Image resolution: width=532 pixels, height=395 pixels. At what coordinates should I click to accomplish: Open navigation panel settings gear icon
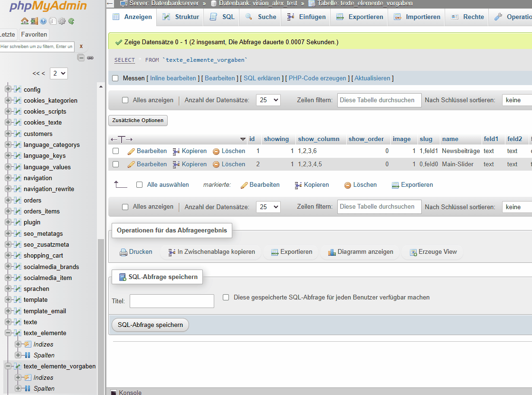coord(62,21)
